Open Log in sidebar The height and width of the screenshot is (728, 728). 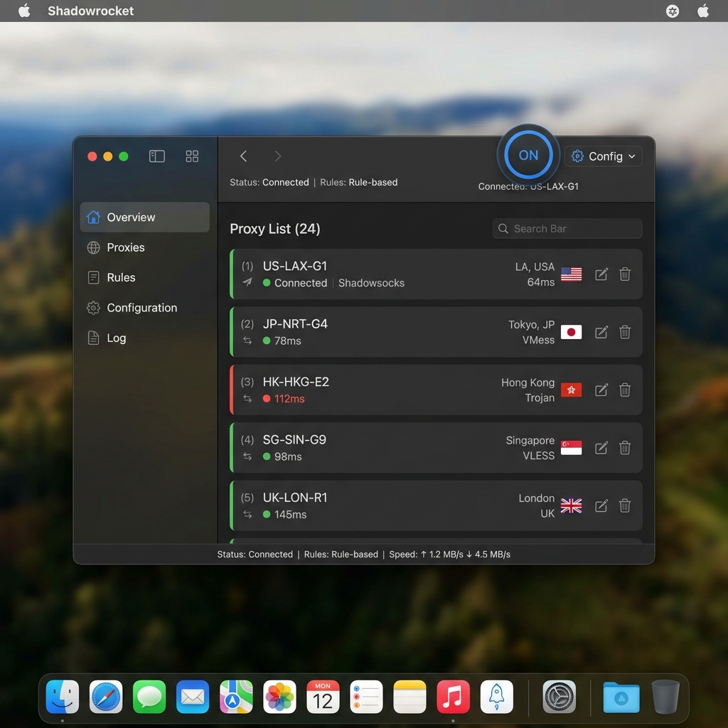145,338
